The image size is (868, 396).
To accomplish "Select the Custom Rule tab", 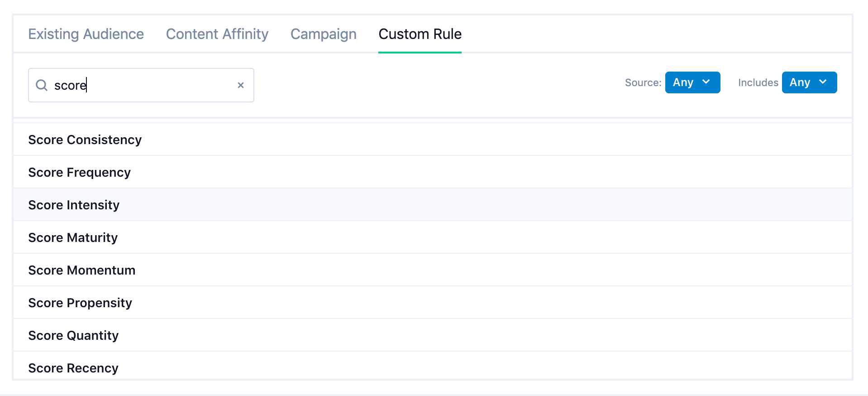I will click(x=420, y=34).
